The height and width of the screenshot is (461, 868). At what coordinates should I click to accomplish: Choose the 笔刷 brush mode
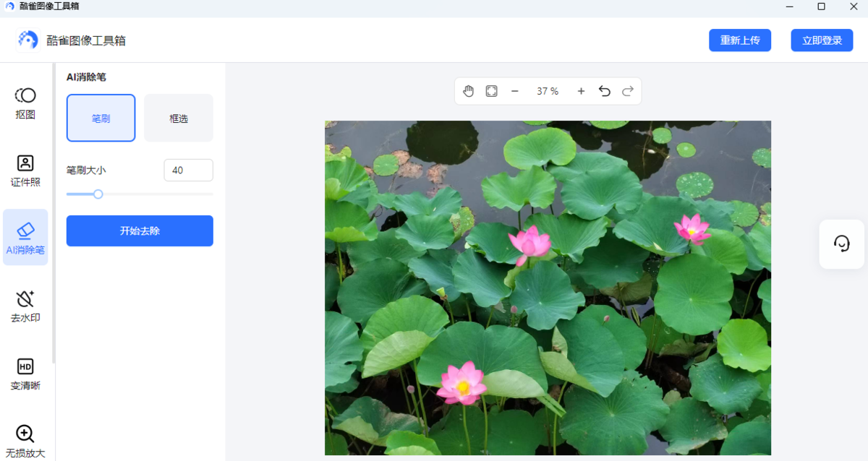(101, 118)
